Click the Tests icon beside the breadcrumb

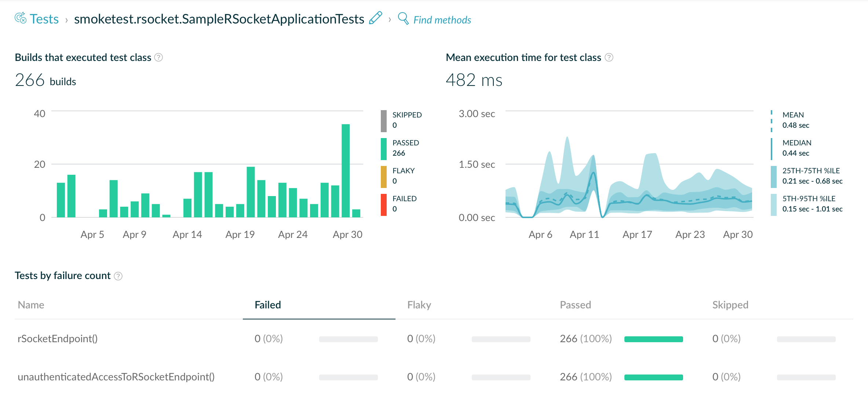(21, 18)
